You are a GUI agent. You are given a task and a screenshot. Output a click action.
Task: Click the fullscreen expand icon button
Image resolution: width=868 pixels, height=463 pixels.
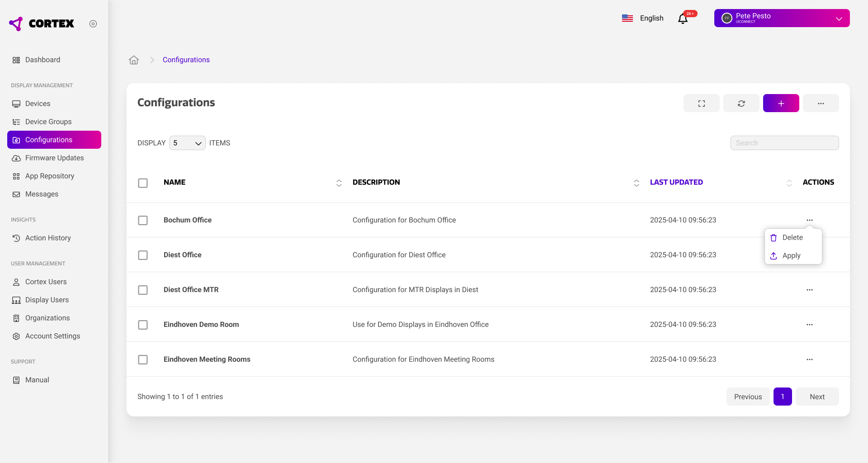(701, 104)
